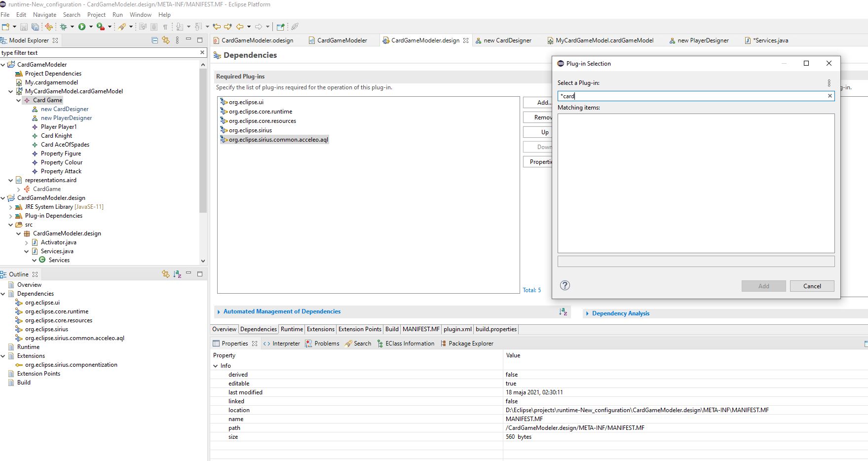
Task: Open dropdown next to the New icon
Action: 14,27
